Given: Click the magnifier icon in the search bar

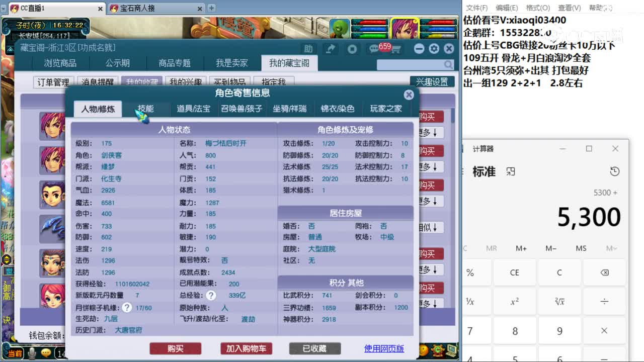Looking at the screenshot, I should [x=447, y=64].
